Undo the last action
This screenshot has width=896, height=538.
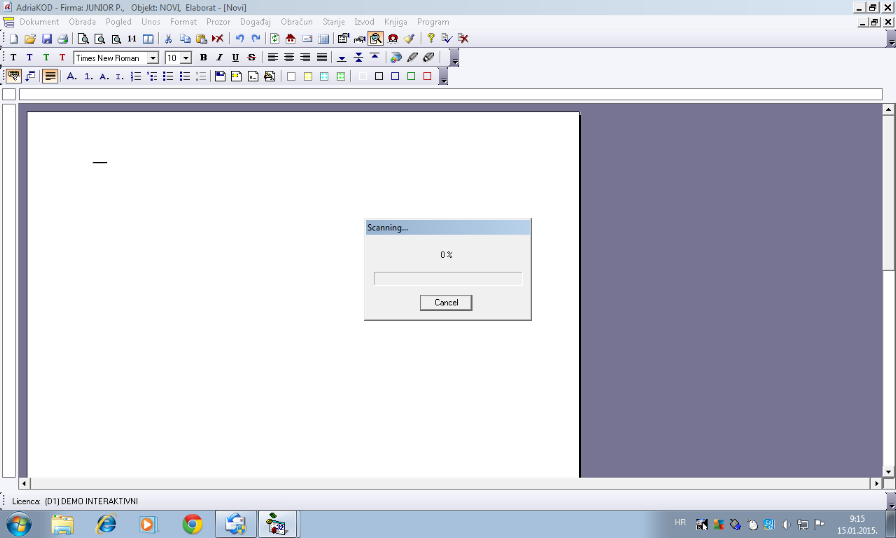240,39
